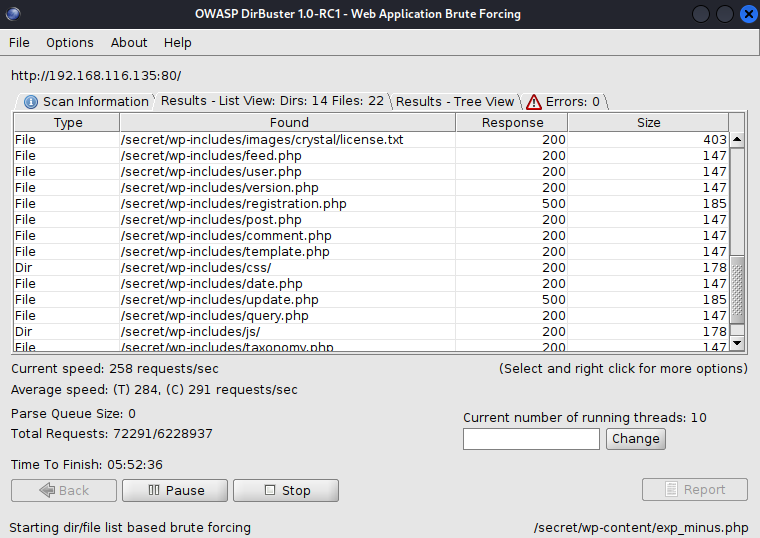Click the results list scrollbar thumb
Viewport: 760px width, 538px height.
point(737,289)
